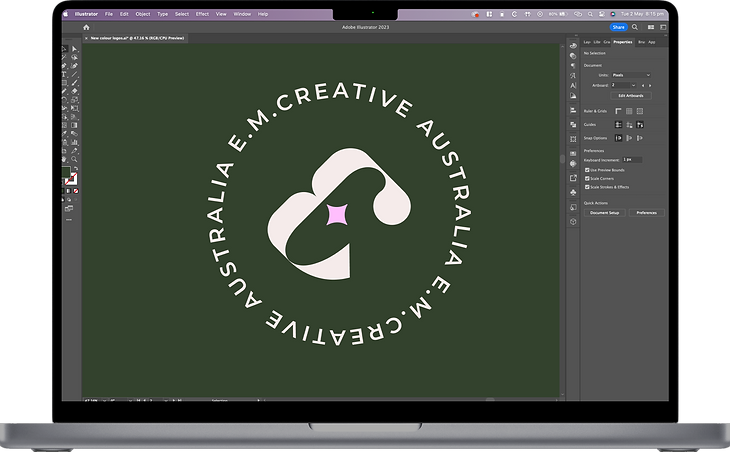This screenshot has height=452, width=730.
Task: Select the Direct Selection tool
Action: 74,48
